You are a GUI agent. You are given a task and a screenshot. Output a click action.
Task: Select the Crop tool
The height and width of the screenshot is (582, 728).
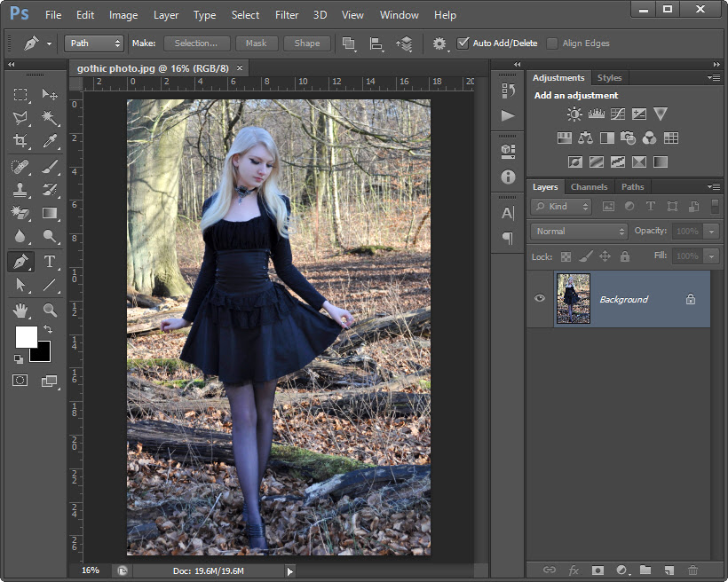pos(20,141)
